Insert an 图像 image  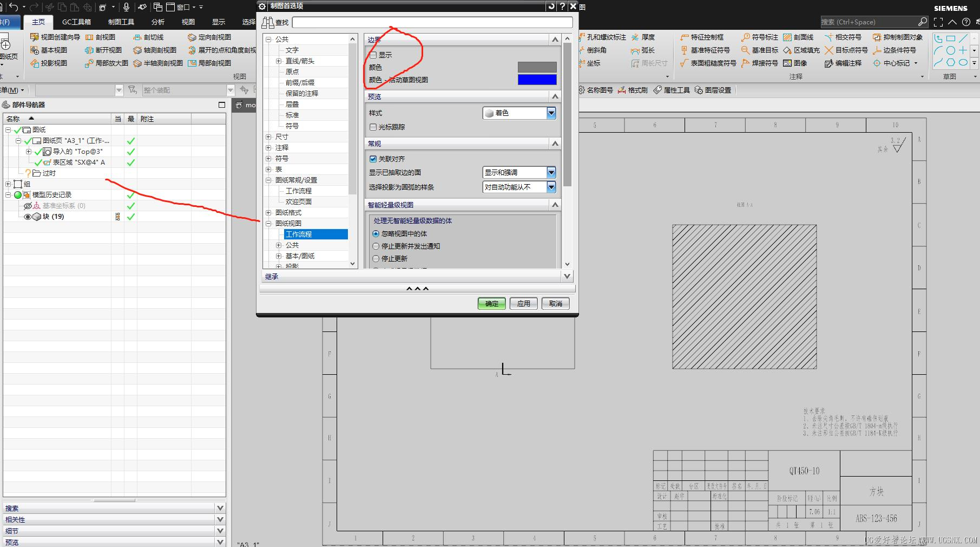795,63
